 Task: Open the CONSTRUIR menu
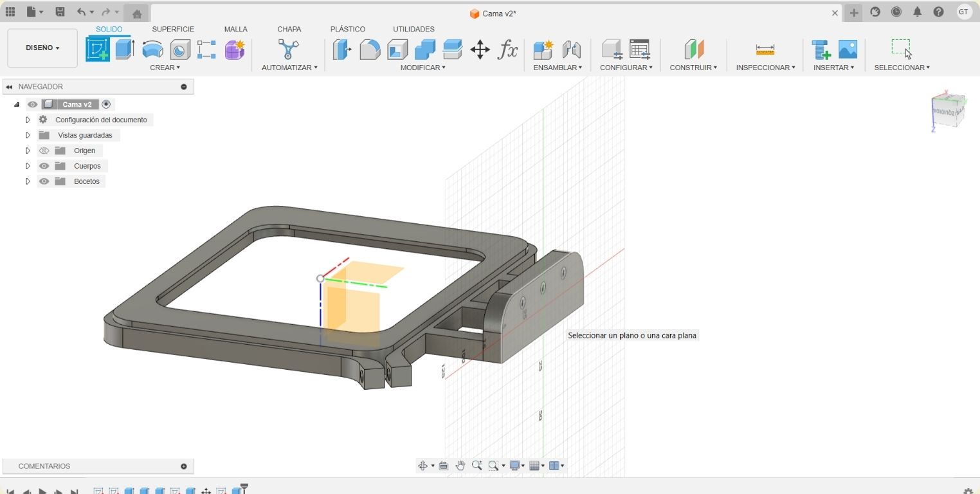point(693,68)
